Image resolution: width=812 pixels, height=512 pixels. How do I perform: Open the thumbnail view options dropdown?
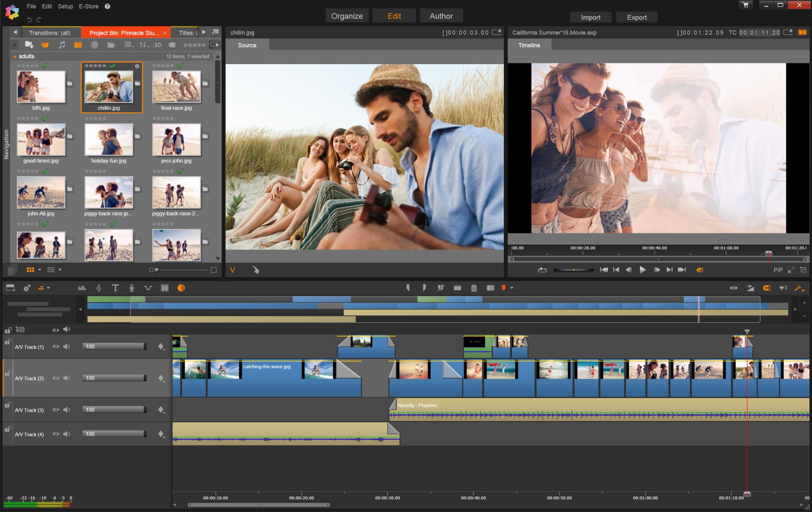tap(40, 270)
